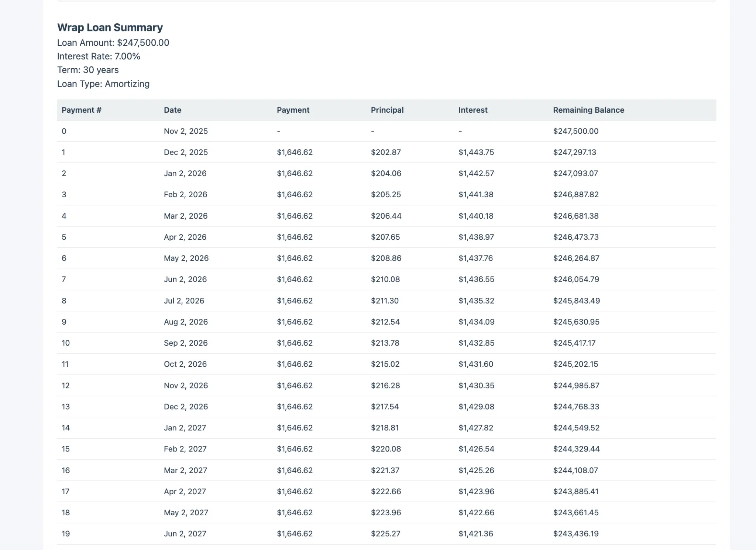Click the Loan Type Amortizing label
756x550 pixels.
103,84
